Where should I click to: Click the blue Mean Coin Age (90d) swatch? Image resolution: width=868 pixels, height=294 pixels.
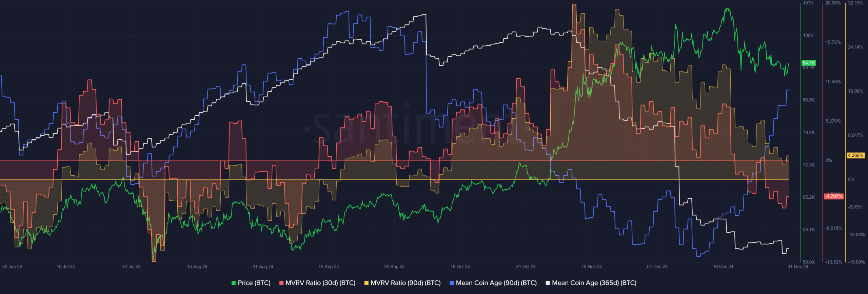click(452, 283)
